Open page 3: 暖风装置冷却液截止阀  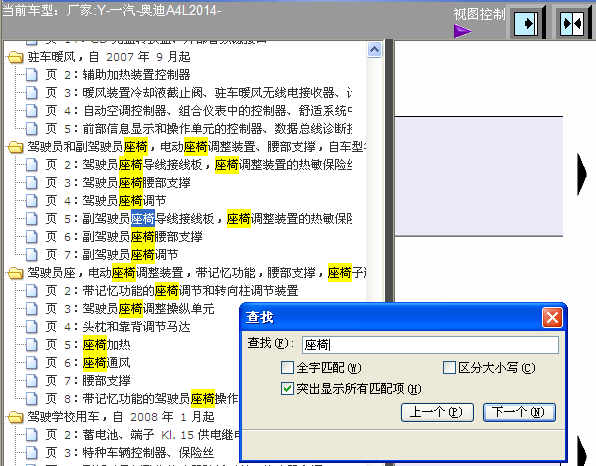[198, 93]
